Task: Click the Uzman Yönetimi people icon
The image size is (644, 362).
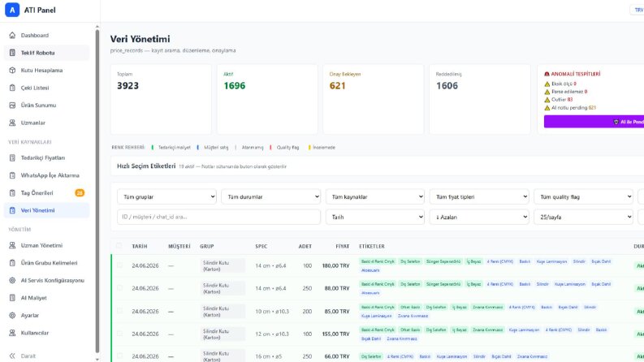Action: [x=12, y=245]
